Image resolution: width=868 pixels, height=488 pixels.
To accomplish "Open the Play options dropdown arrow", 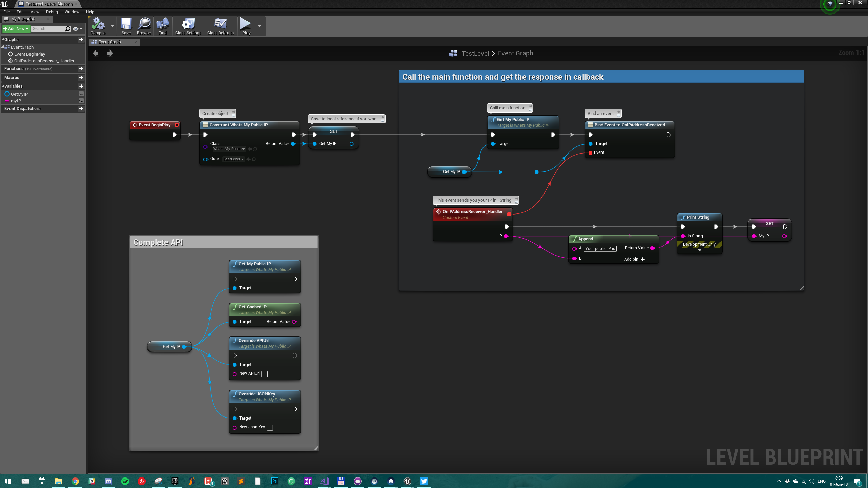I will [260, 26].
